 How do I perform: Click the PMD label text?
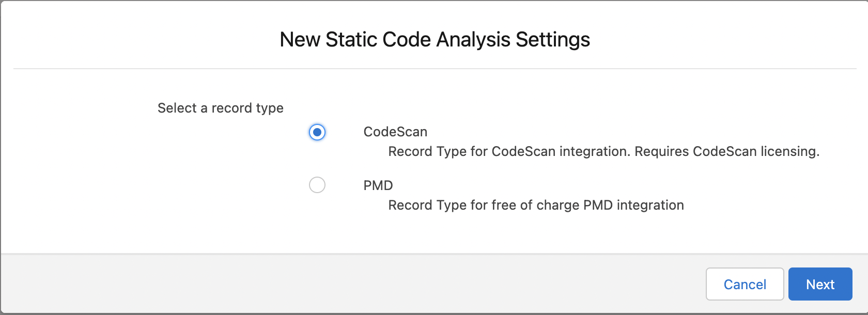point(378,185)
